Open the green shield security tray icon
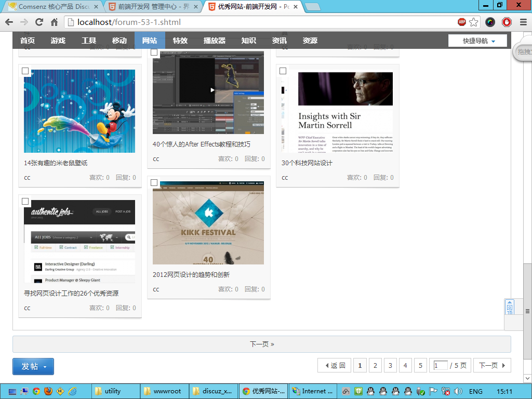Screen dimensions: 532x399 (358, 392)
